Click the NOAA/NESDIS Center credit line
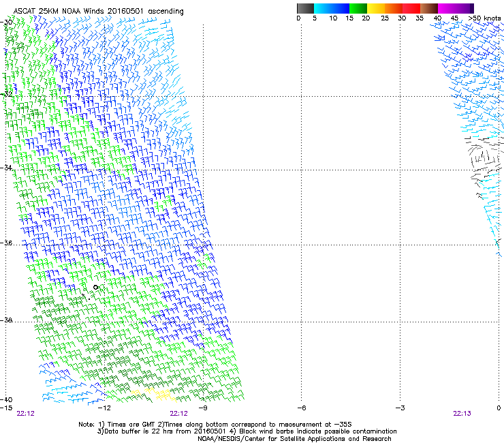 (294, 439)
